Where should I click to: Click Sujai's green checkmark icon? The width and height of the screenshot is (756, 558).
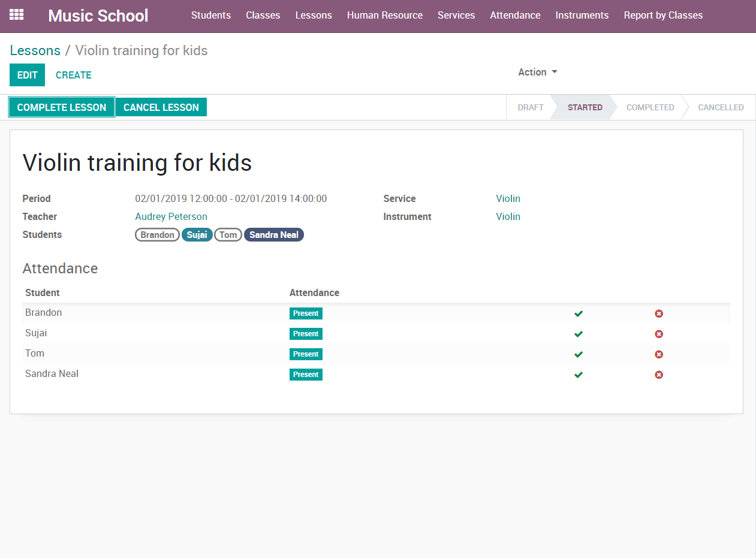coord(579,334)
